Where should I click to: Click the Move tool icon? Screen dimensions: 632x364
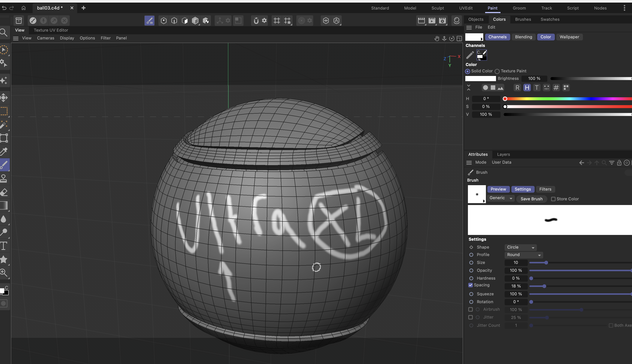[4, 97]
